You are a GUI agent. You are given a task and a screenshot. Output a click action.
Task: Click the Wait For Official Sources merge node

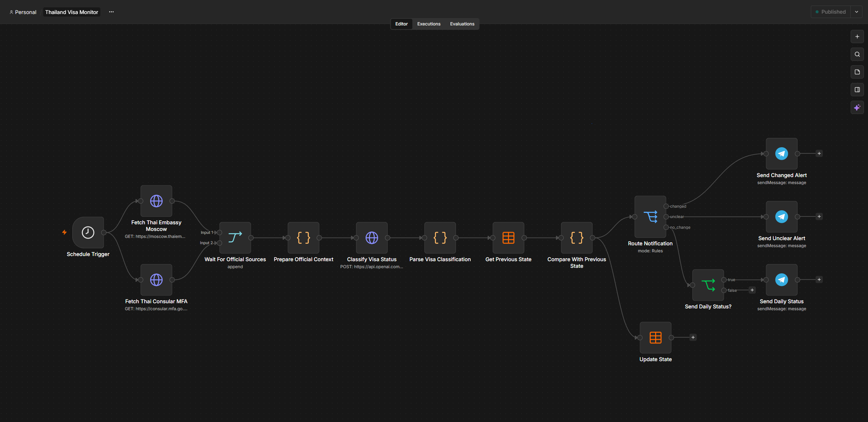click(x=235, y=238)
